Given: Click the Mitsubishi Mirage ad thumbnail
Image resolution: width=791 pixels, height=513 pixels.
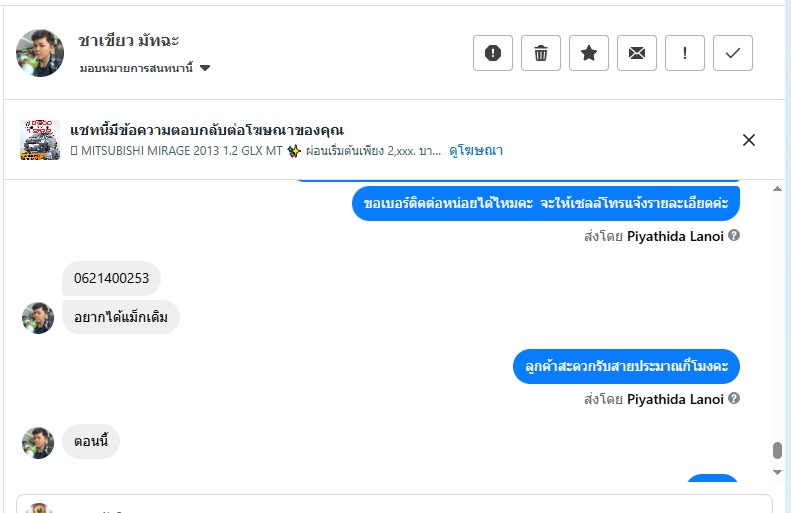Looking at the screenshot, I should [x=40, y=140].
